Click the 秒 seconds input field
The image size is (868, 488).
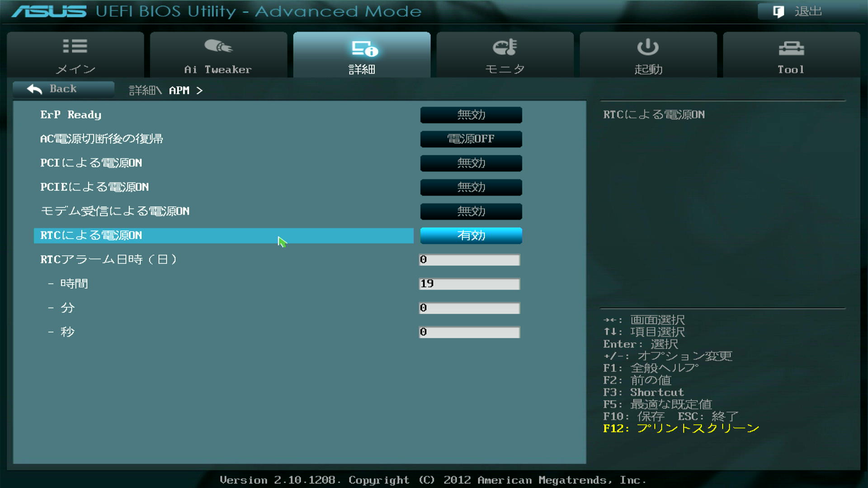[x=469, y=332]
